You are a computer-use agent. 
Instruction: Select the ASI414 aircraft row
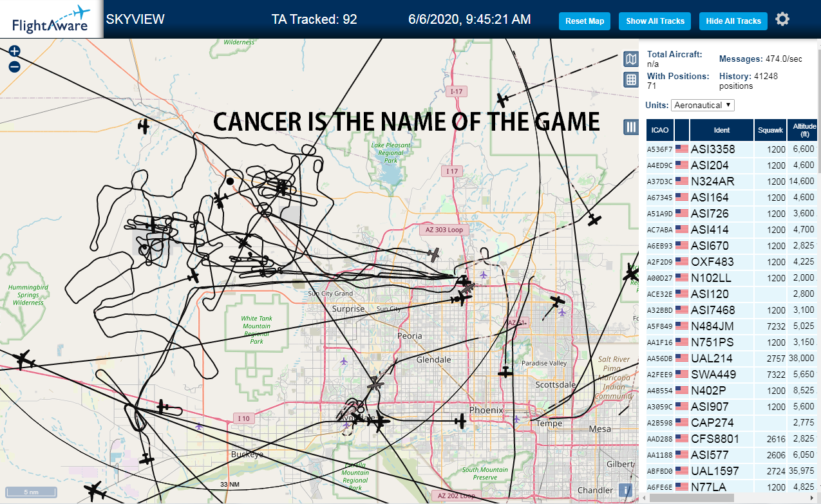733,230
